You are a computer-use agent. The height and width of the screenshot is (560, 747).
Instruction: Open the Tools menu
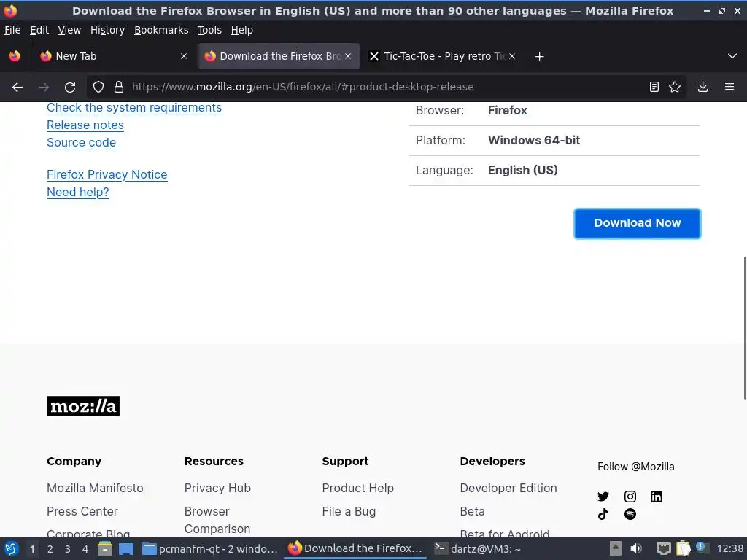click(209, 30)
